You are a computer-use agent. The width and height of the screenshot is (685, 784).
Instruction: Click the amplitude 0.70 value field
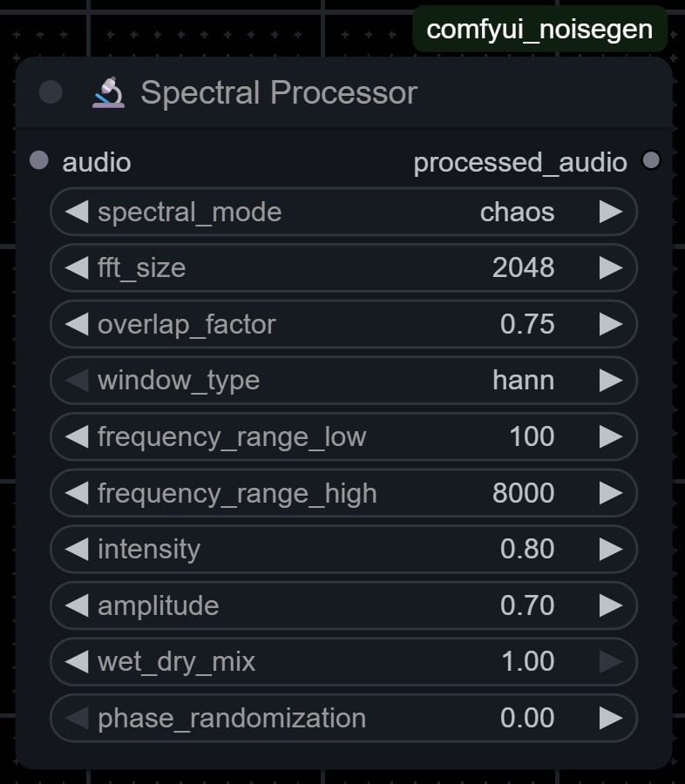pyautogui.click(x=527, y=605)
